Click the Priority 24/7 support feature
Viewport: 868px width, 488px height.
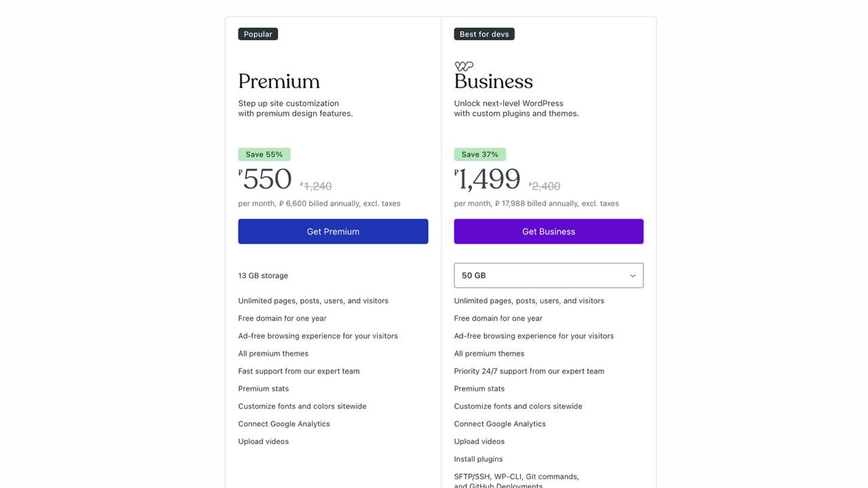529,371
